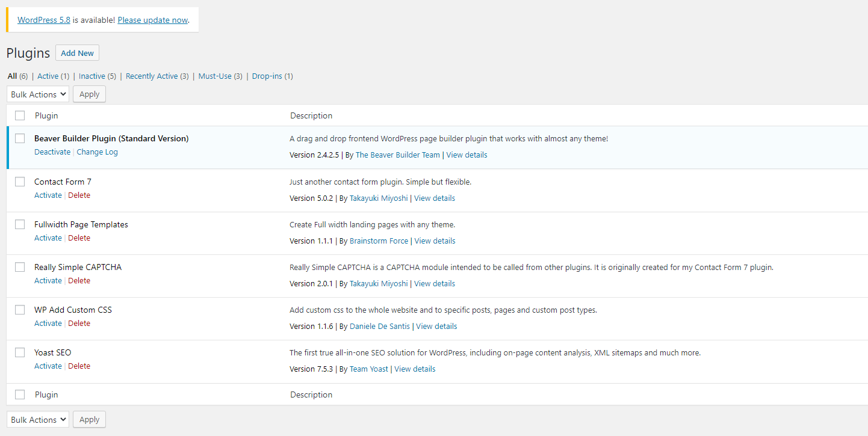
Task: Activate Contact Form 7
Action: 48,195
